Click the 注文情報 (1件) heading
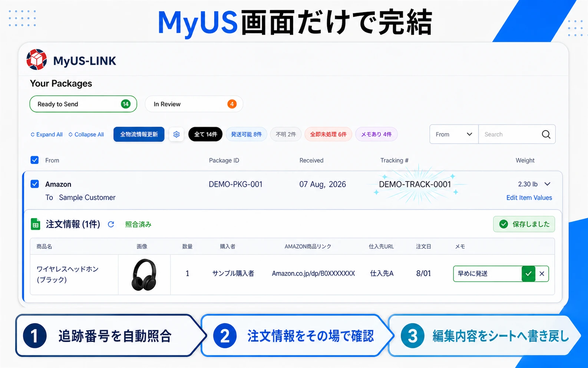 [73, 224]
